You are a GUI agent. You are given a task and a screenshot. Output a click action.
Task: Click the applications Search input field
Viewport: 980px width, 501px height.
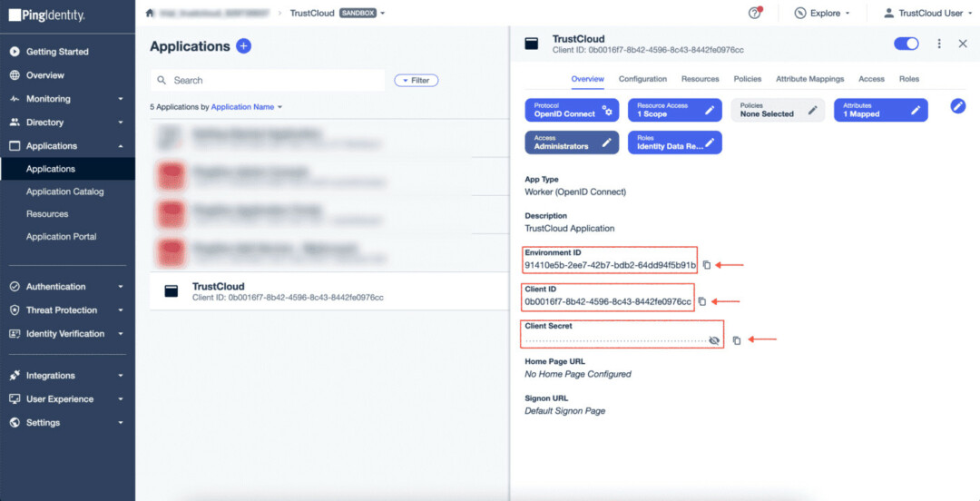click(x=268, y=81)
